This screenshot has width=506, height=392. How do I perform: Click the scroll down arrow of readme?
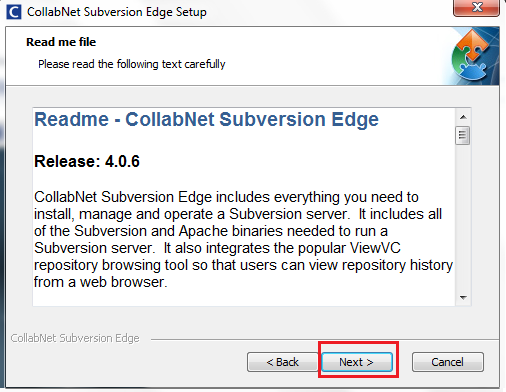point(463,297)
